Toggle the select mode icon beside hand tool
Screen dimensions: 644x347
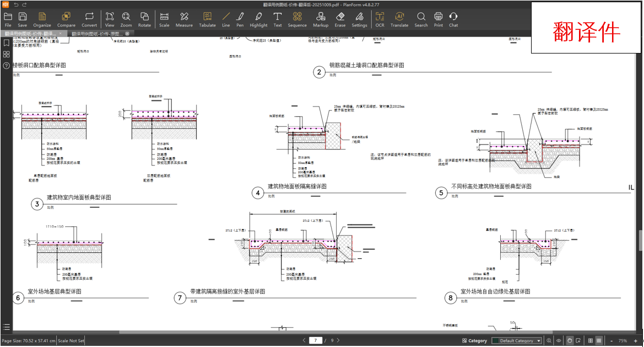579,341
